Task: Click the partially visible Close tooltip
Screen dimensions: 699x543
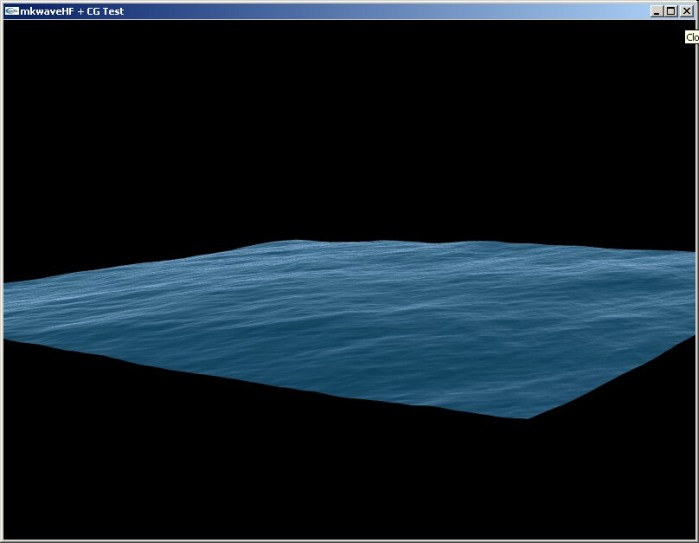Action: pos(691,37)
